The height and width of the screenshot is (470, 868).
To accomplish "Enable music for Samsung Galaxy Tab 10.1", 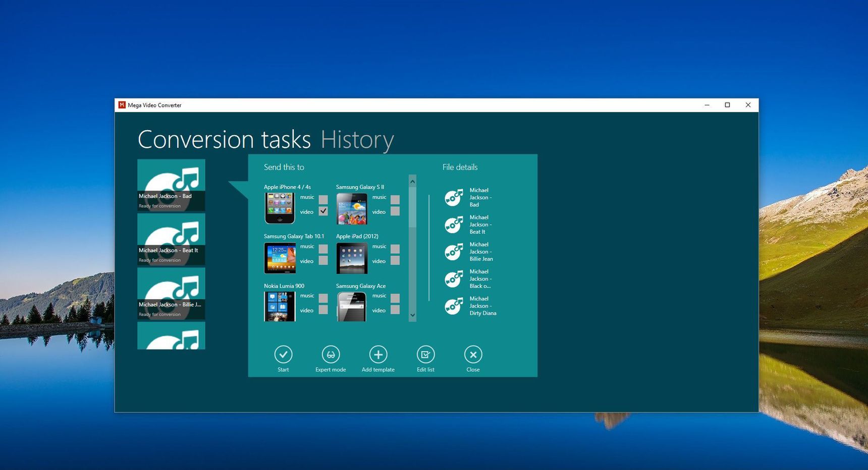I will (323, 249).
